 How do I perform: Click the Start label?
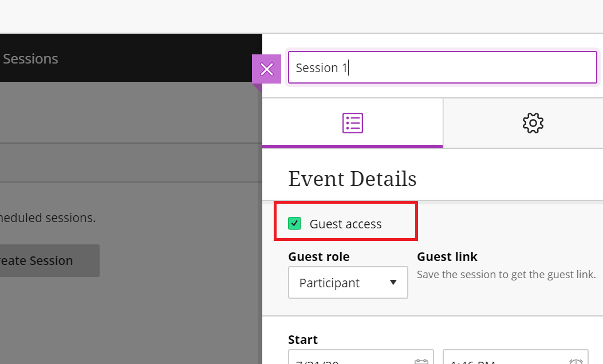[x=302, y=339]
